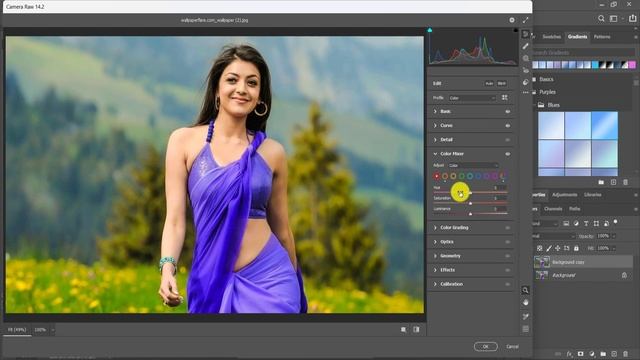Open the Profile dropdown
Image resolution: width=640 pixels, height=360 pixels.
tap(472, 98)
